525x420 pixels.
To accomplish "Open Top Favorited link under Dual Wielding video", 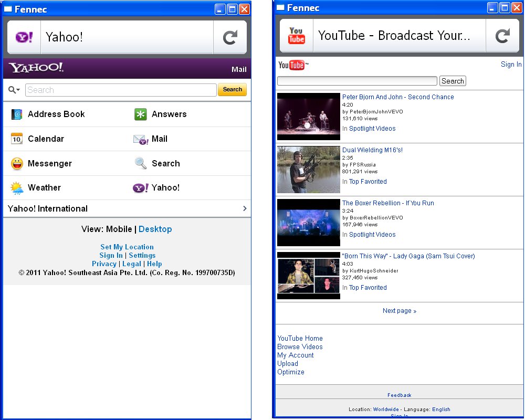I will (368, 182).
